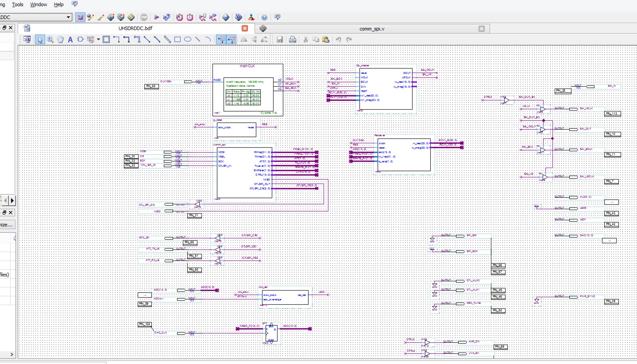Select the Block tool
This screenshot has width=637, height=364.
pyautogui.click(x=106, y=40)
